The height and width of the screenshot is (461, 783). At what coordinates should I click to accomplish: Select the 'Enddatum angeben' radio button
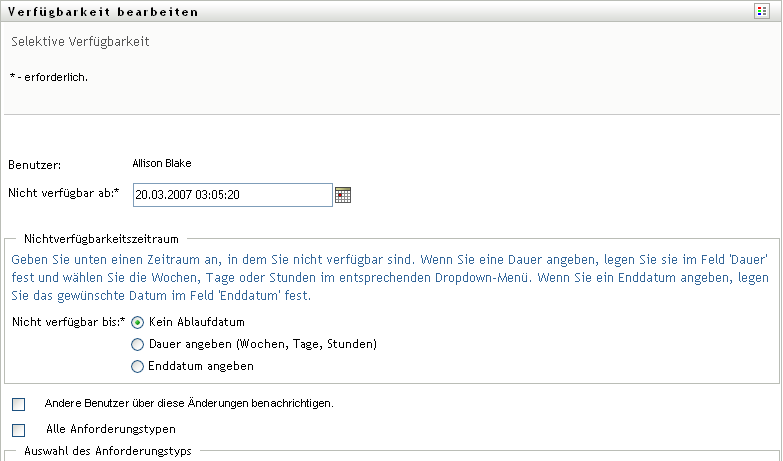click(138, 366)
